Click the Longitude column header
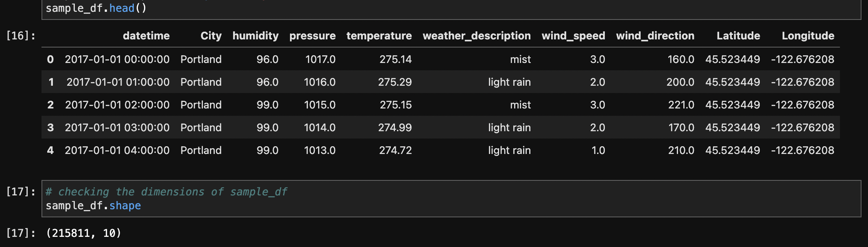The width and height of the screenshot is (868, 247). click(x=808, y=36)
